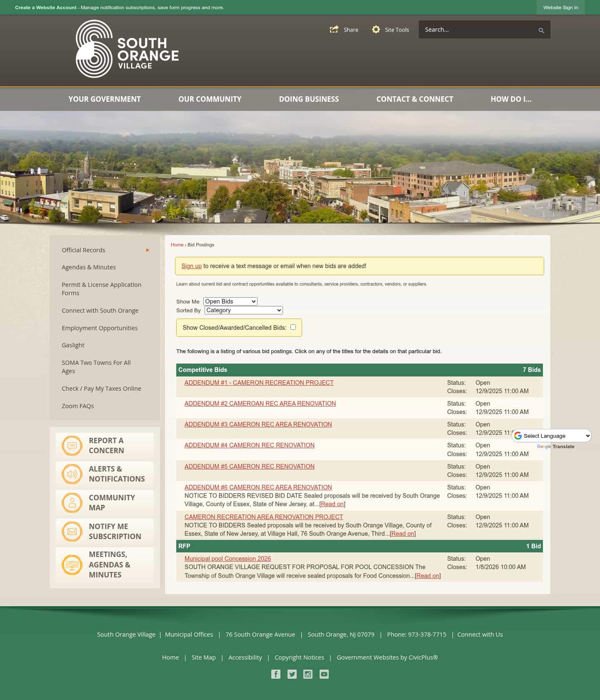Open the How Do I... menu

pos(511,99)
